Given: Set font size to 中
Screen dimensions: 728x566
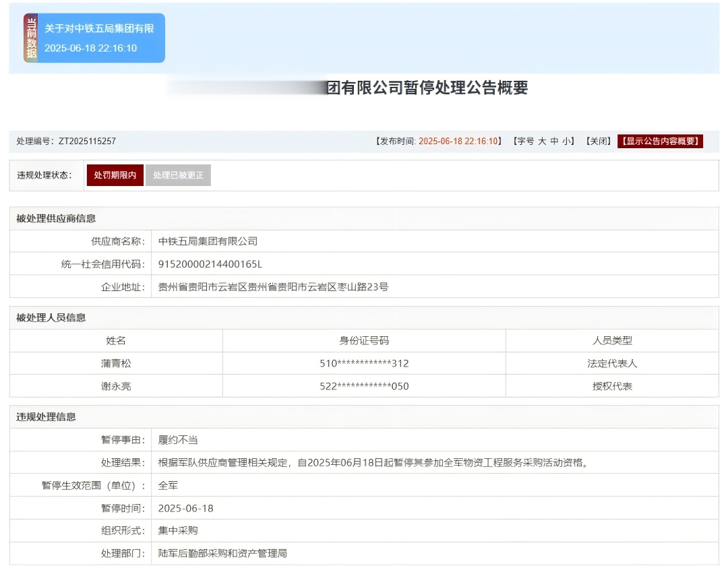Looking at the screenshot, I should (554, 141).
